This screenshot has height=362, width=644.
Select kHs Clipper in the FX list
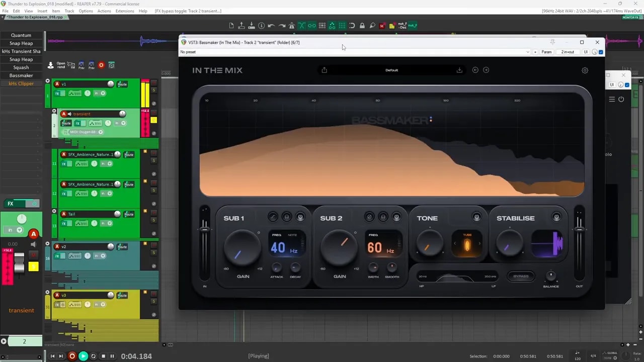[x=21, y=83]
